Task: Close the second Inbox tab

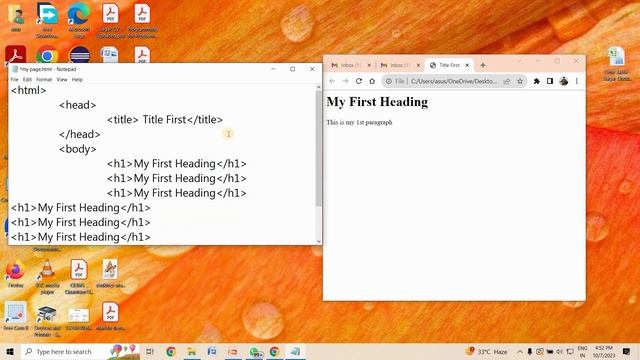Action: 418,65
